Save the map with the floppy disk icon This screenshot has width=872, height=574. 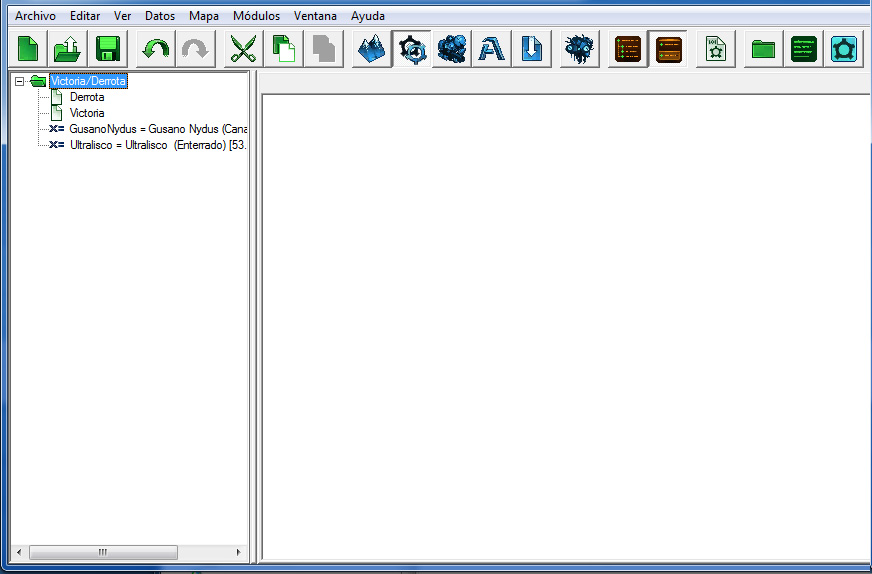108,49
